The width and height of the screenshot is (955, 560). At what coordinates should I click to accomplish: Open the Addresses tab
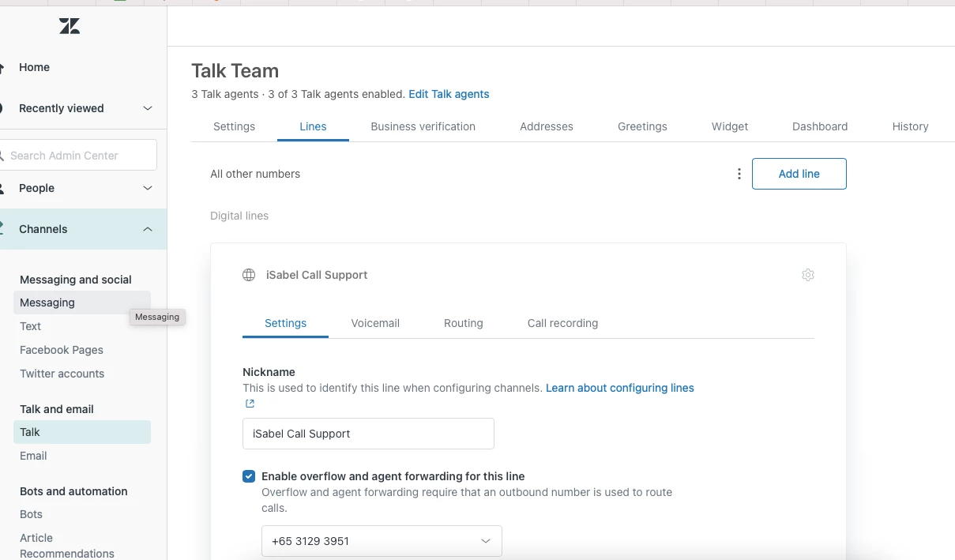coord(547,126)
